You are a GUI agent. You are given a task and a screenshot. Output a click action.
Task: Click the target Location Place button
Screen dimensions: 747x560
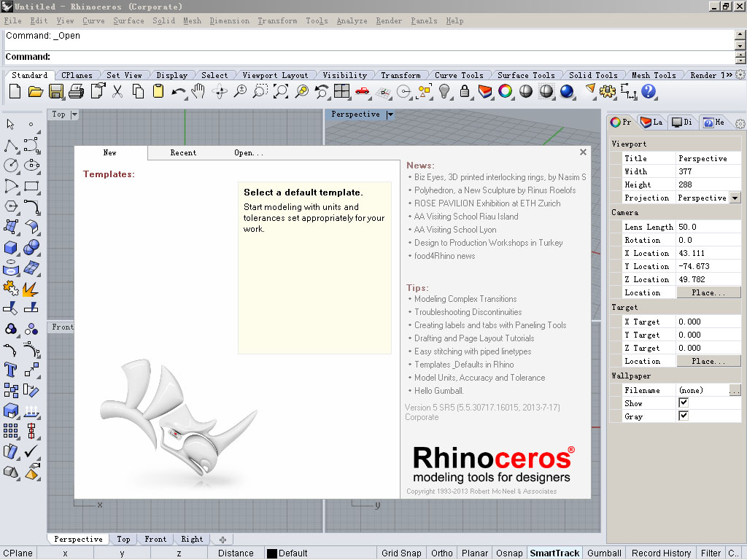(x=708, y=361)
